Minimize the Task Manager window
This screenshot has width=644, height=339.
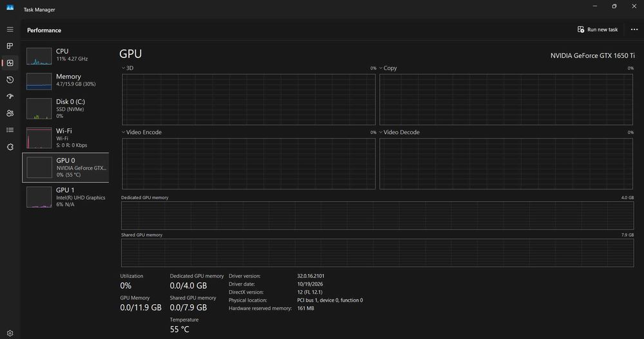point(594,6)
